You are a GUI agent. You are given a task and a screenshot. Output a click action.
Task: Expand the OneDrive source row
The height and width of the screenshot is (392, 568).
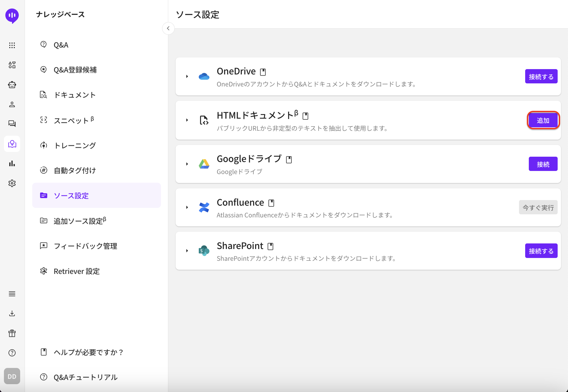click(x=187, y=76)
